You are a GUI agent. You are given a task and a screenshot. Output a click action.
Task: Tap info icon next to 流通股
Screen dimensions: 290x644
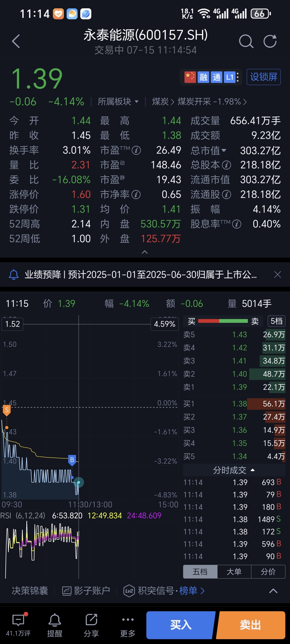pyautogui.click(x=227, y=195)
